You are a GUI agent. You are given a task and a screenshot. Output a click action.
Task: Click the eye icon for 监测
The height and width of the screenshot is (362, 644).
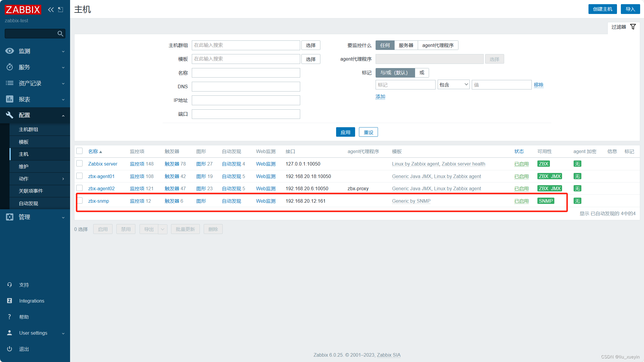[10, 51]
